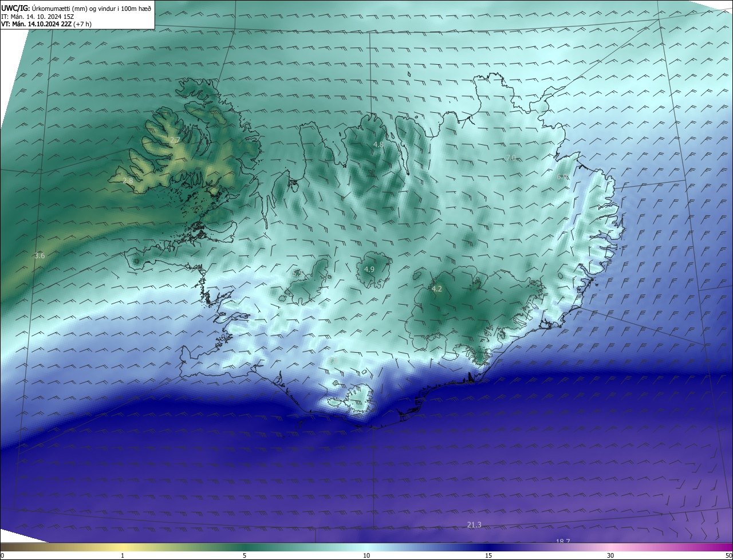Image resolution: width=733 pixels, height=560 pixels.
Task: Click the 50 tick label on the color scale
Action: pyautogui.click(x=728, y=555)
